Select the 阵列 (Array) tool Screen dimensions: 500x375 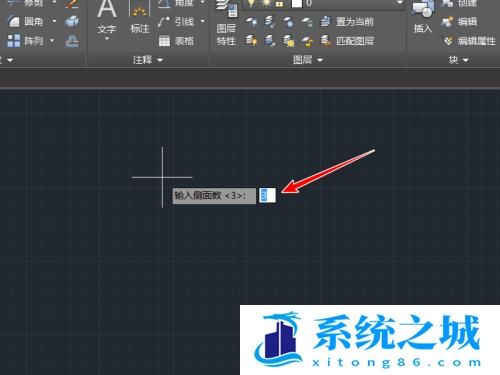pyautogui.click(x=26, y=41)
